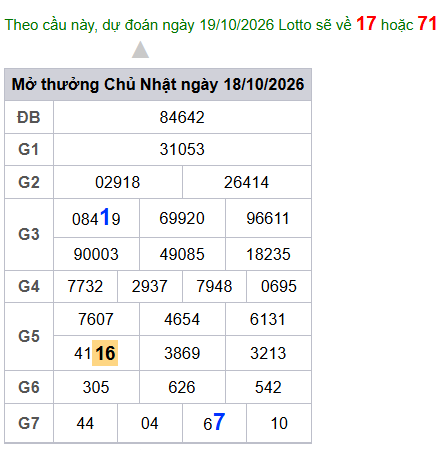447x450 pixels.
Task: Click the G5 row label
Action: pyautogui.click(x=29, y=336)
